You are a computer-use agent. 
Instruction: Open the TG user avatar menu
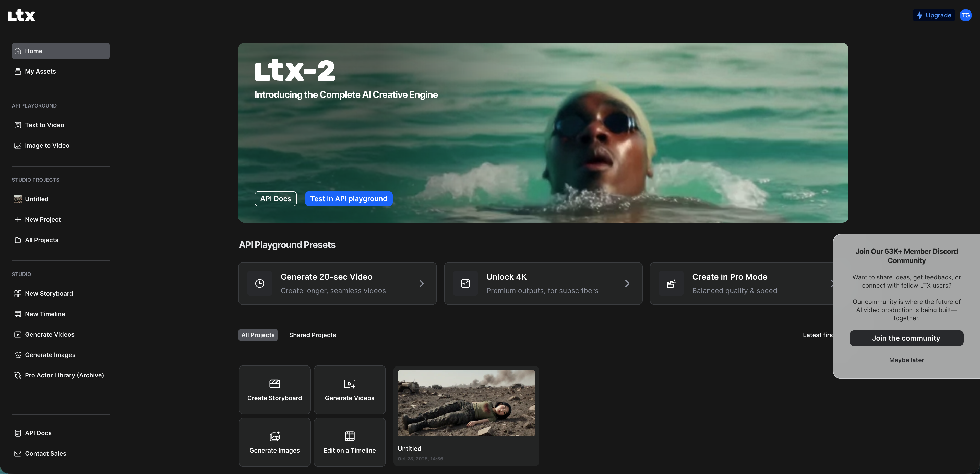point(965,15)
